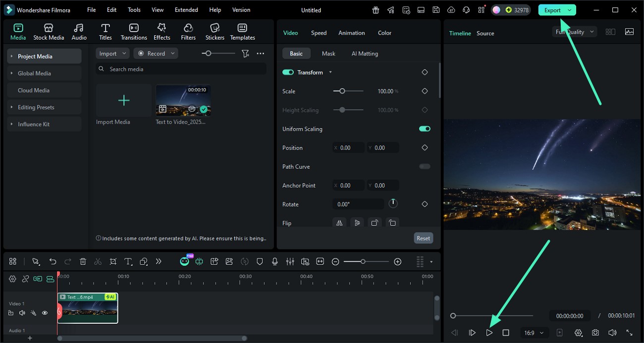This screenshot has height=343, width=644.
Task: Click the crop tool in the timeline toolbar
Action: pyautogui.click(x=113, y=261)
